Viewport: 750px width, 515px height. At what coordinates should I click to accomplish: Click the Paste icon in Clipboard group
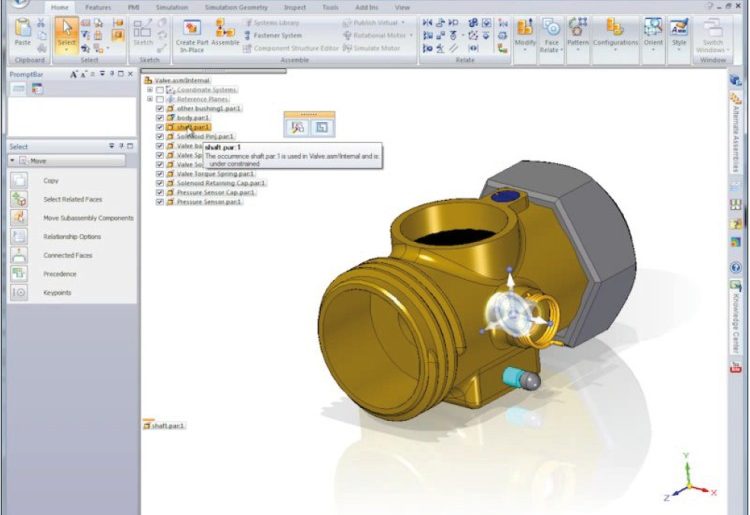(22, 31)
